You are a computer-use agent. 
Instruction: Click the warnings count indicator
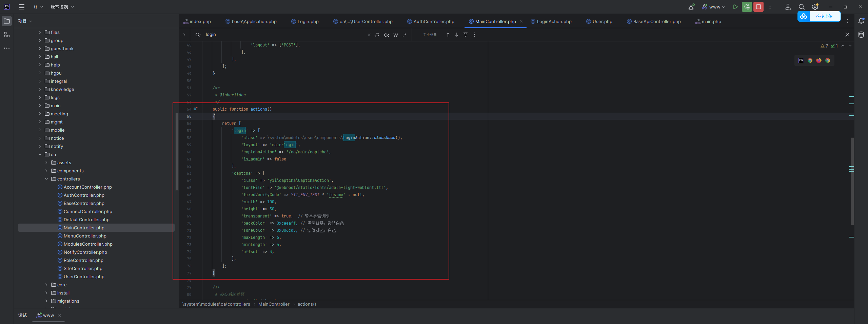[x=824, y=46]
